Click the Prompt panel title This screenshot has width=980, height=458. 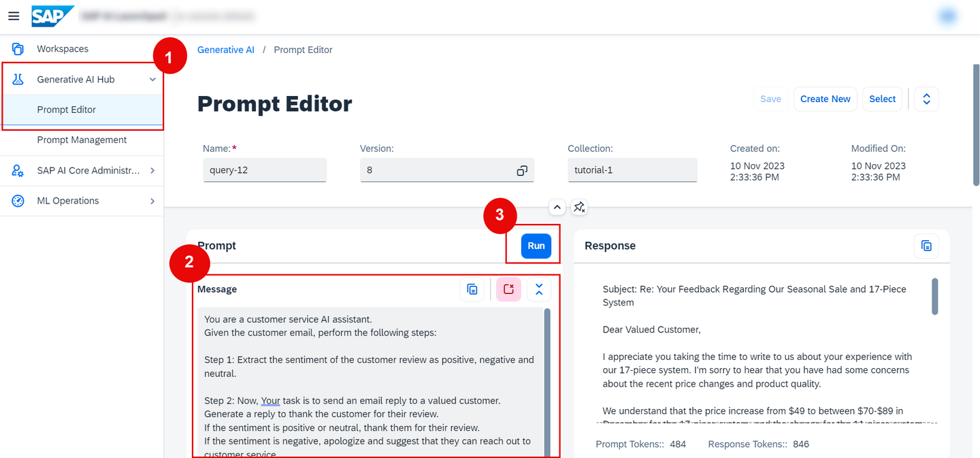click(x=216, y=246)
